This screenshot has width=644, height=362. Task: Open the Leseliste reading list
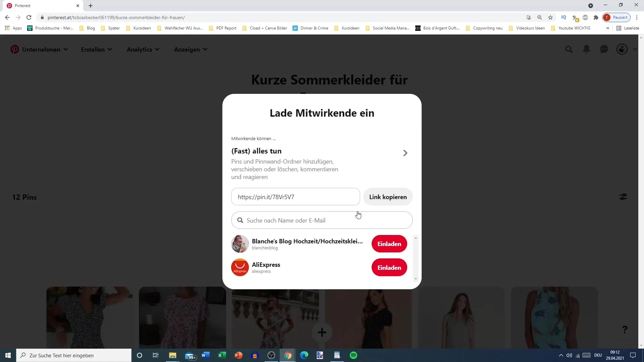pos(628,28)
